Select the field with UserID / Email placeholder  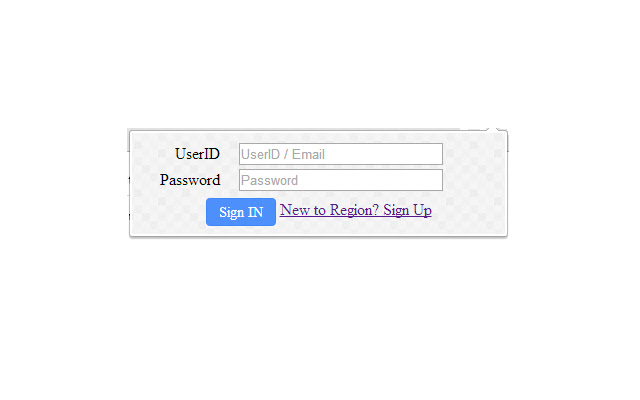click(341, 154)
